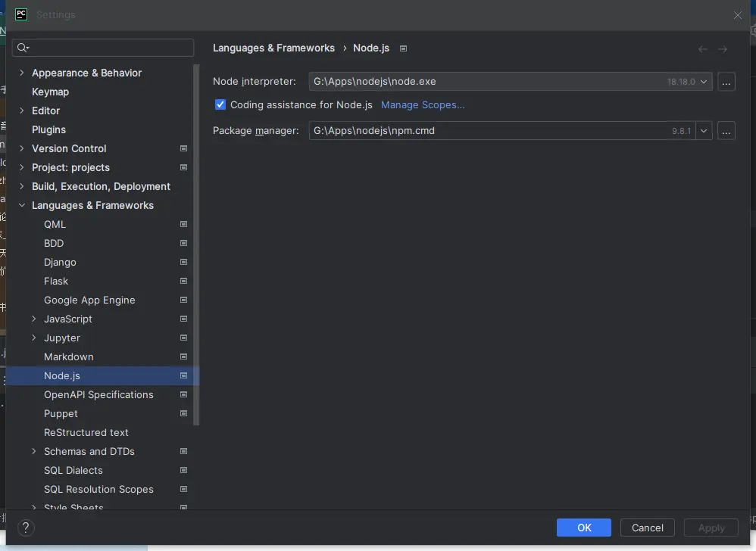Viewport: 756px width, 551px height.
Task: Select Django in settings tree
Action: [x=60, y=262]
